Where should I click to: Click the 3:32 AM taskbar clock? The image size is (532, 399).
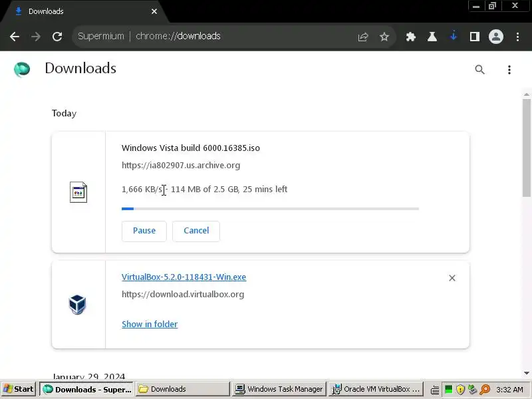point(509,390)
